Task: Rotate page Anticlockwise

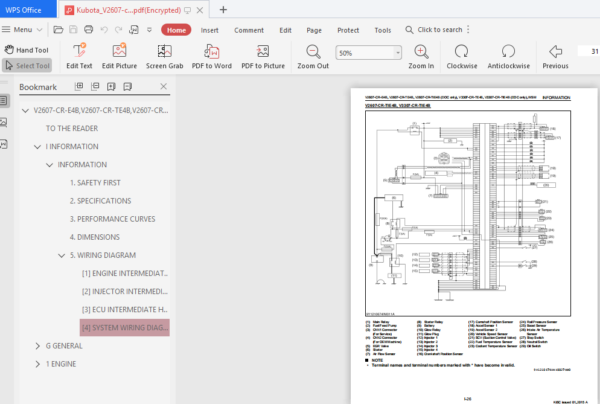Action: click(509, 56)
